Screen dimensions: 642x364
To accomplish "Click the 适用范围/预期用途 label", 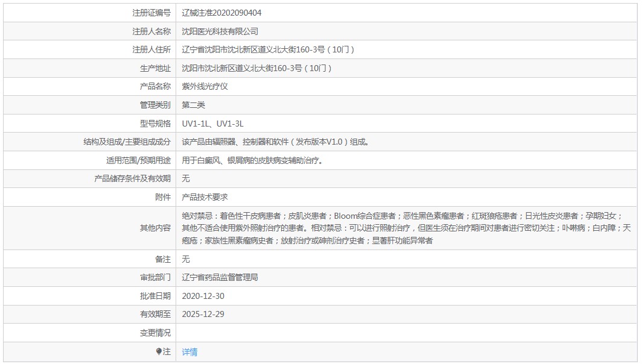I will 138,160.
